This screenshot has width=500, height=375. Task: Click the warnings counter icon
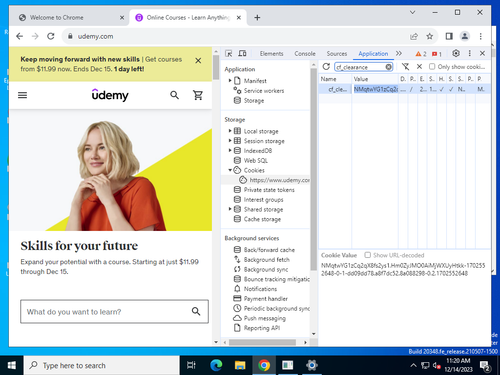click(421, 54)
